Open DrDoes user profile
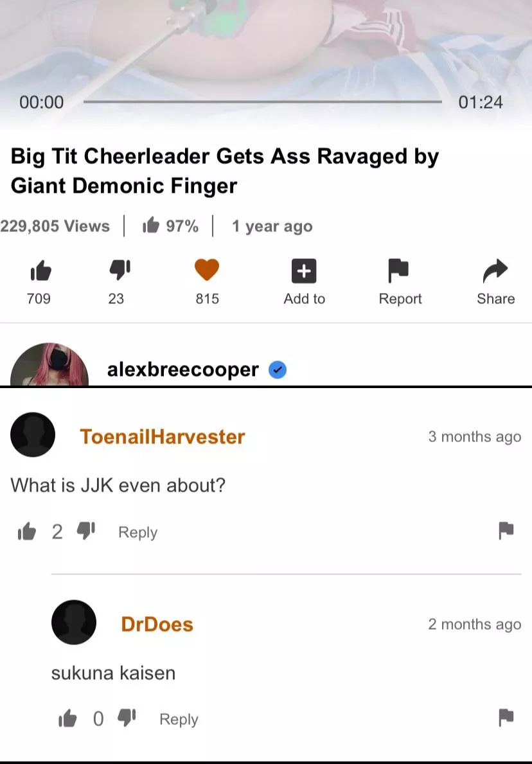Screen dimensions: 532x764 point(157,624)
